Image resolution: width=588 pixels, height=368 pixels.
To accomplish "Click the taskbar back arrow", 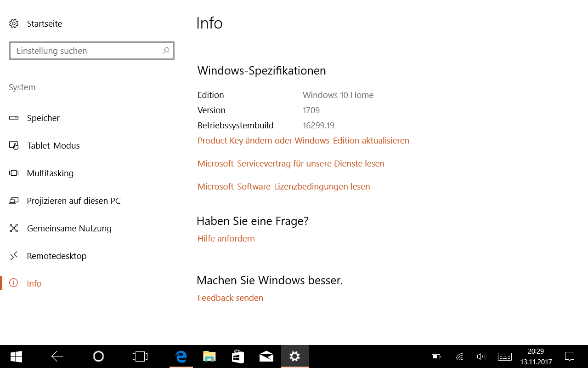I will click(x=57, y=356).
